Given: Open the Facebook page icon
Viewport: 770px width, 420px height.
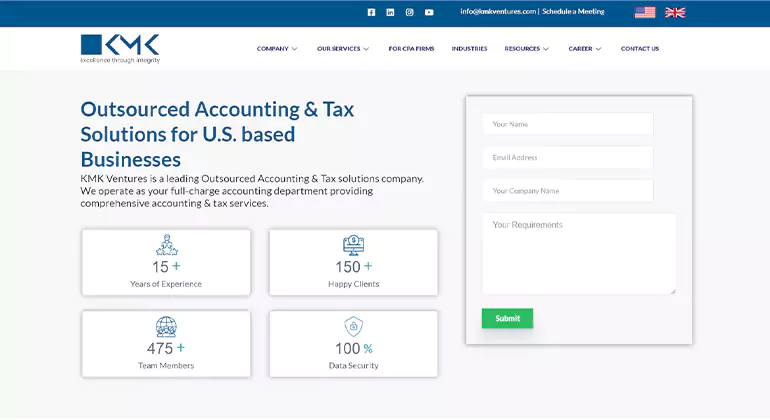Looking at the screenshot, I should 371,12.
